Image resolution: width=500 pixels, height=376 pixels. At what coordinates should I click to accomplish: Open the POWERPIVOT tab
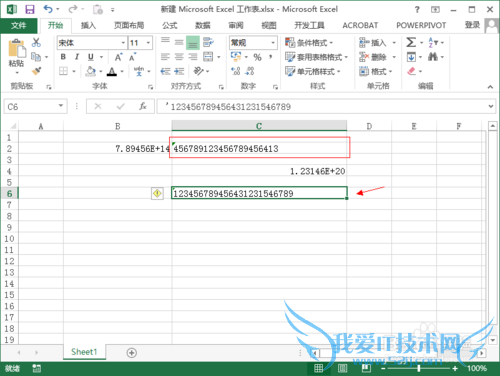click(421, 25)
